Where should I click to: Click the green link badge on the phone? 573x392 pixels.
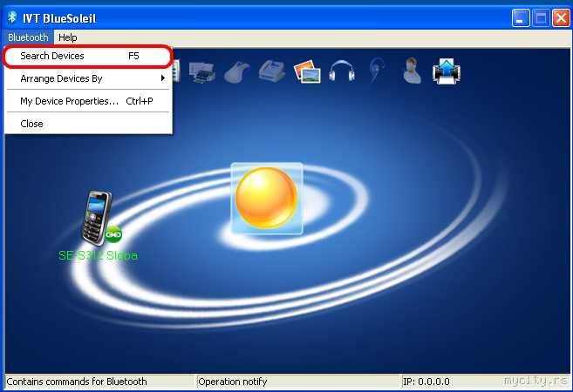[113, 234]
